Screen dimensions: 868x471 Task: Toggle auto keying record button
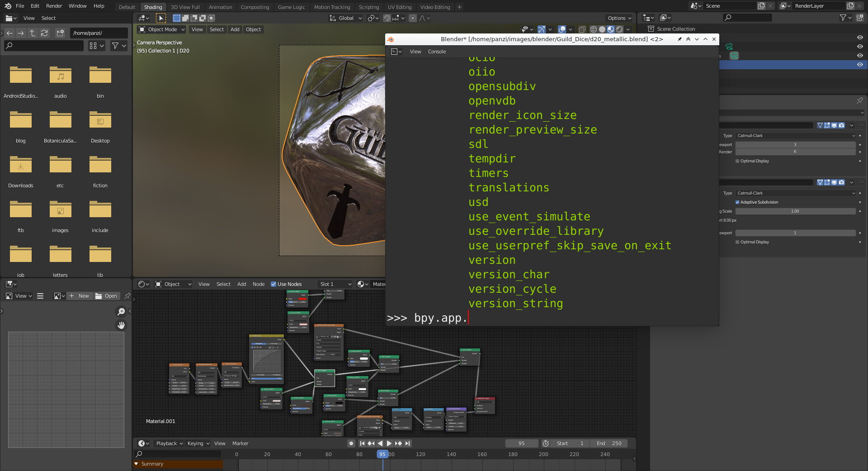coord(351,443)
